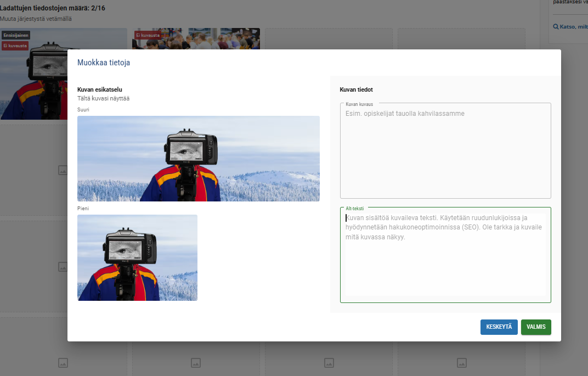Viewport: 588px width, 376px height.
Task: Click the Pieni size label
Action: 83,208
